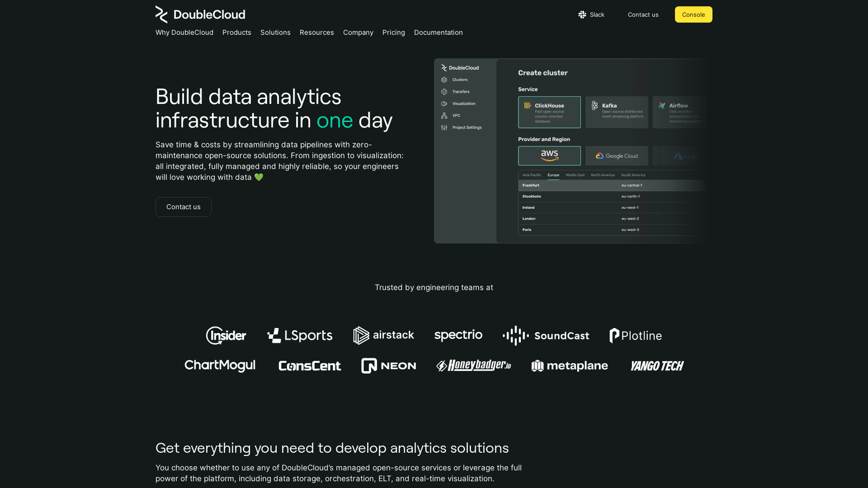Click the LSports logo

[300, 336]
